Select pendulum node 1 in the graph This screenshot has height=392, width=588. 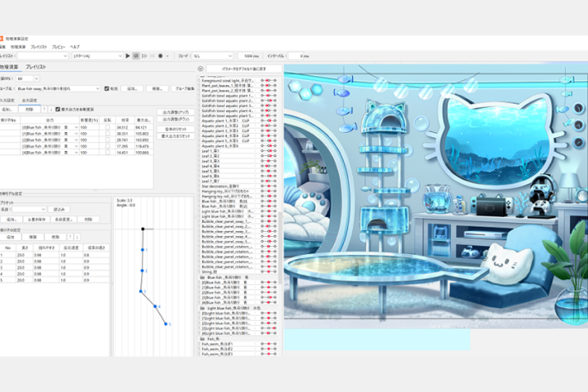[x=142, y=249]
